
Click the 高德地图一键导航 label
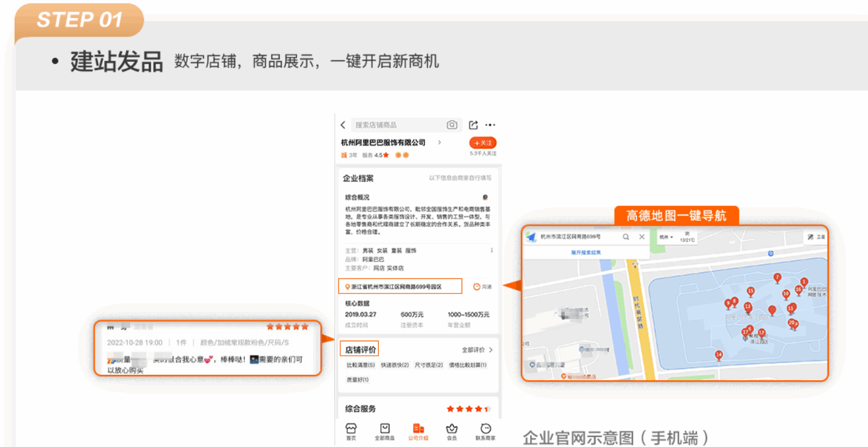(676, 216)
